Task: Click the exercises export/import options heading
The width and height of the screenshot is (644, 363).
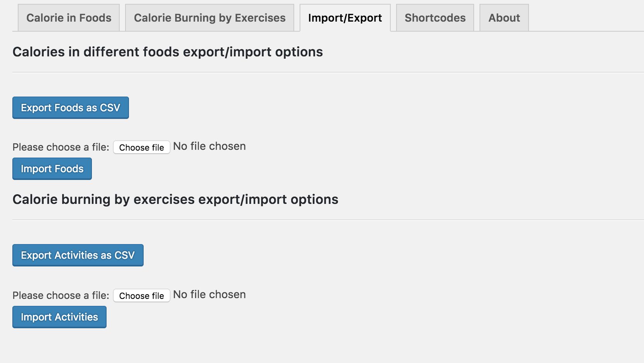Action: click(x=175, y=200)
